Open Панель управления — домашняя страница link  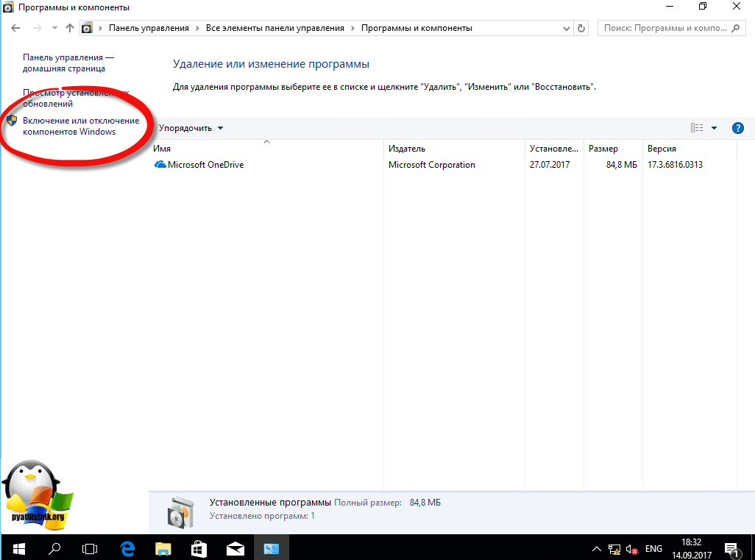click(x=68, y=63)
